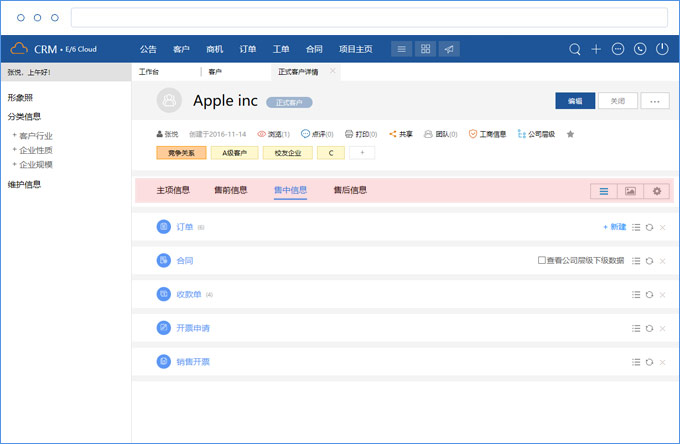This screenshot has width=680, height=444.
Task: Click the plus icon in top navigation bar
Action: [x=596, y=49]
